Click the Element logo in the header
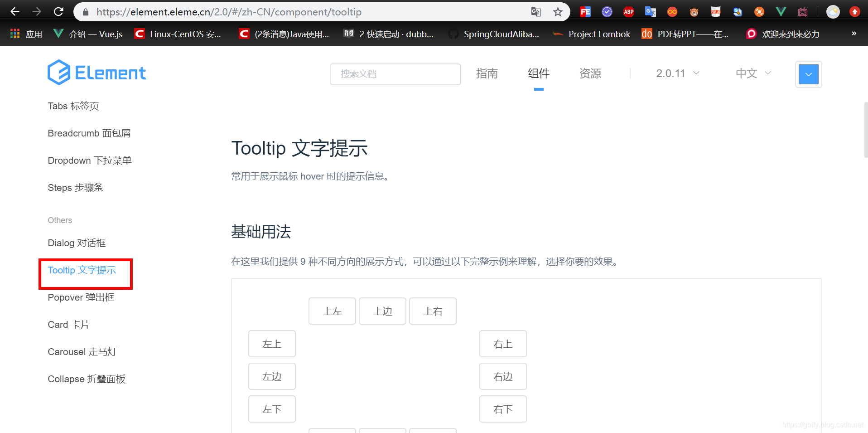 pos(96,72)
